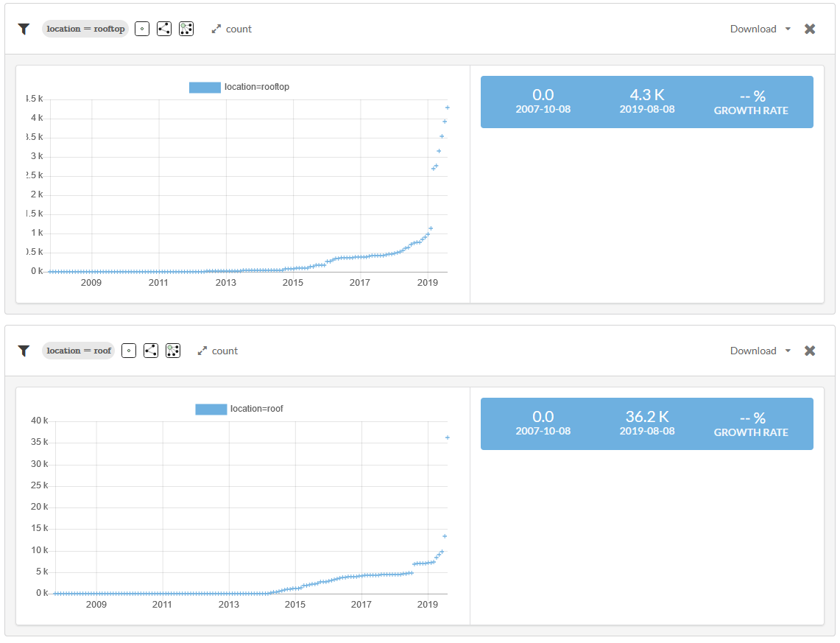This screenshot has height=643, width=840.
Task: Remove the location=roof chart panel
Action: [810, 351]
